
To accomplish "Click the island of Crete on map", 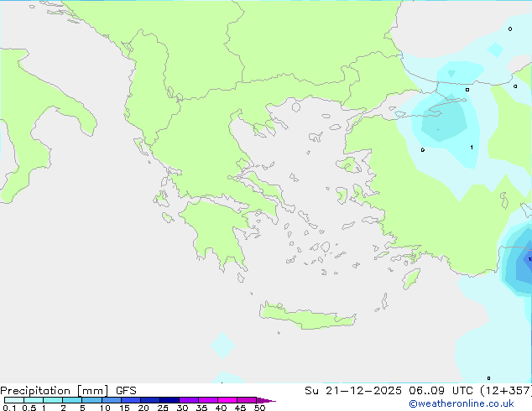I will 307,316.
